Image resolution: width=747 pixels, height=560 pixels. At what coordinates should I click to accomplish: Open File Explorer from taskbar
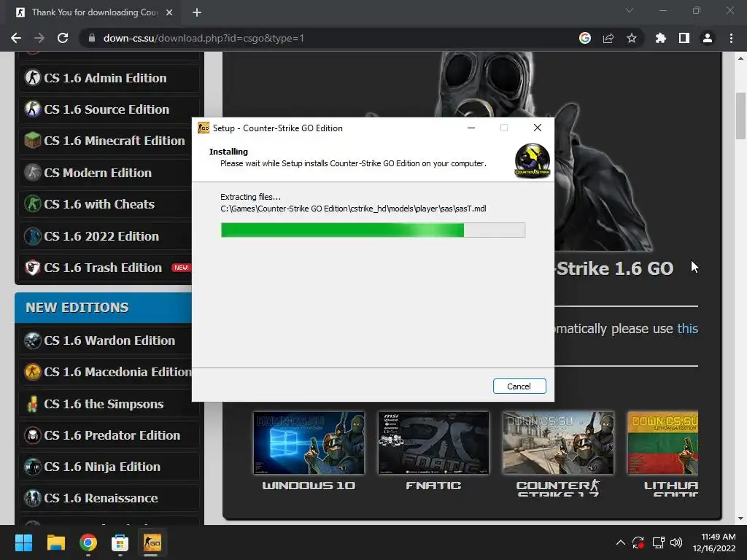coord(55,542)
